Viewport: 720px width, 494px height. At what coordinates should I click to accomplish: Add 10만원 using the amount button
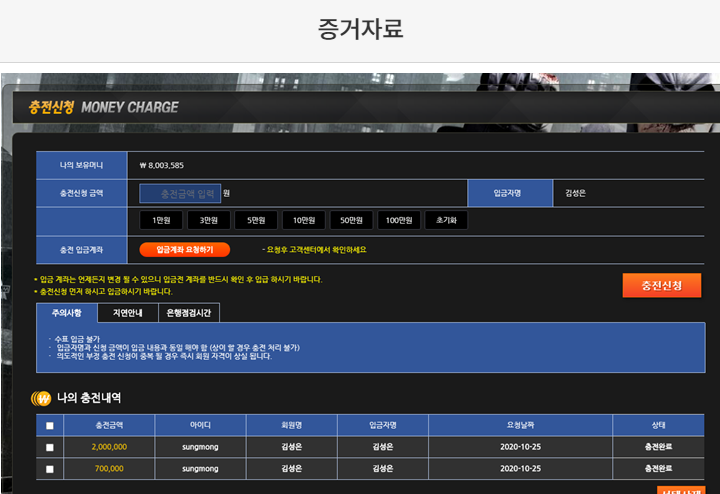(304, 220)
